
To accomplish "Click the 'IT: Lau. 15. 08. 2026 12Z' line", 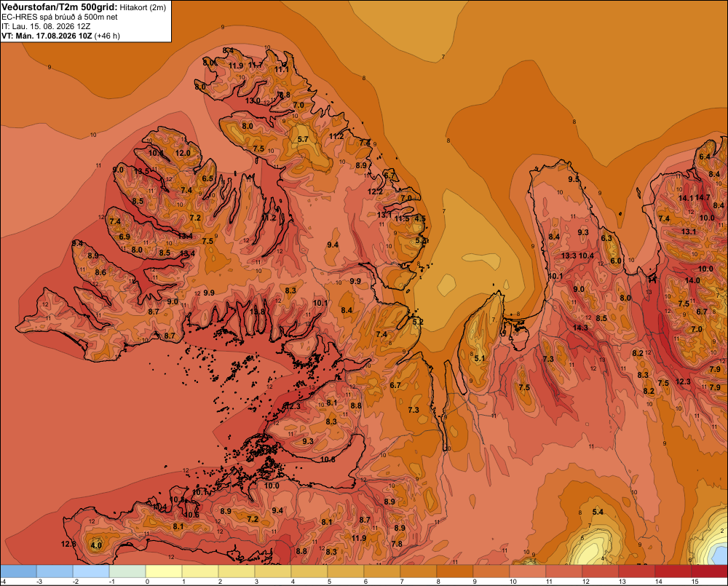I will (47, 26).
